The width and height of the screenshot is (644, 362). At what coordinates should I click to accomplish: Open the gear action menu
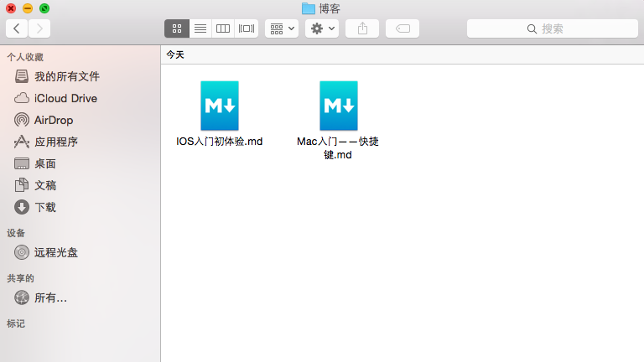[x=322, y=28]
